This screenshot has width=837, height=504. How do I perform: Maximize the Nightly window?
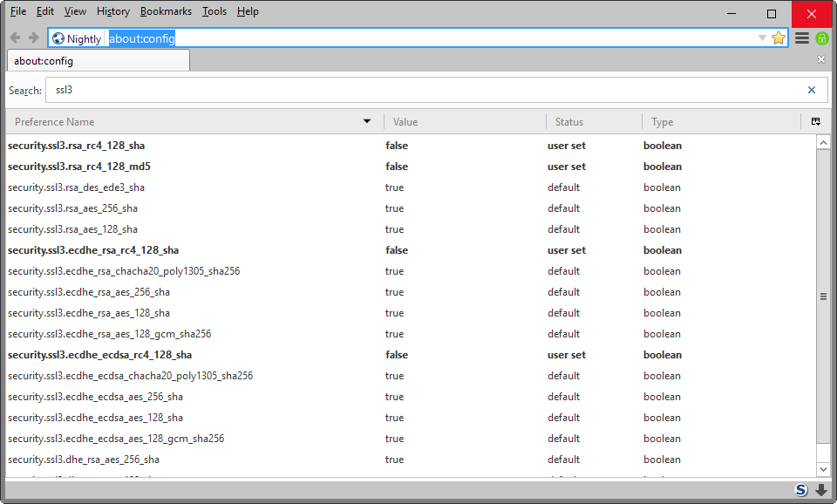[x=772, y=13]
